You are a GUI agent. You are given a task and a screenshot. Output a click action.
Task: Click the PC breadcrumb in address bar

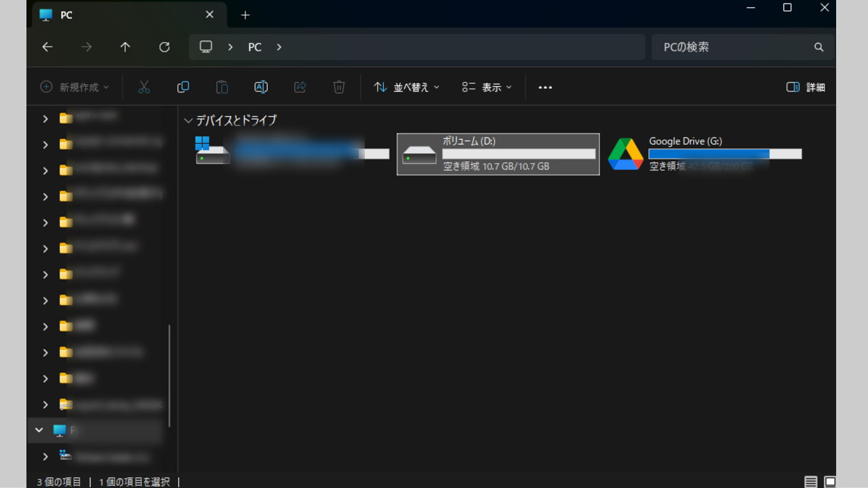(255, 47)
